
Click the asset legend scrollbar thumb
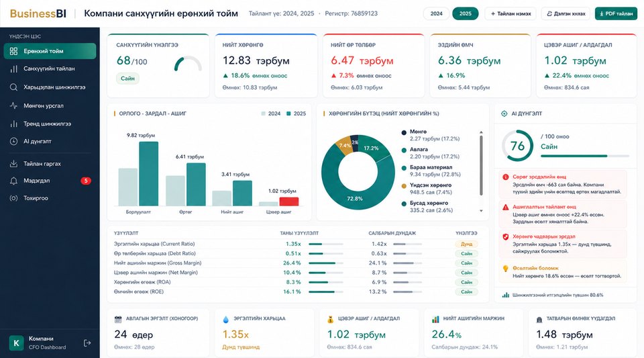(481, 165)
